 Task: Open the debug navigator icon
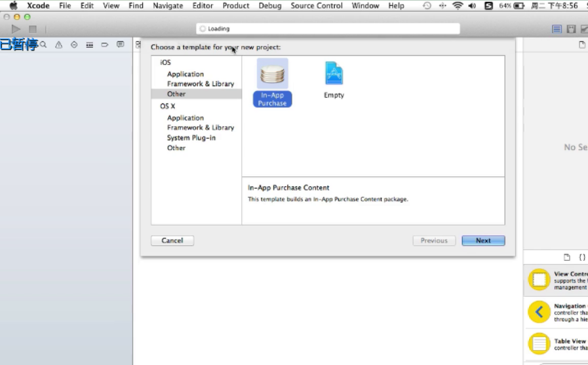click(x=90, y=45)
